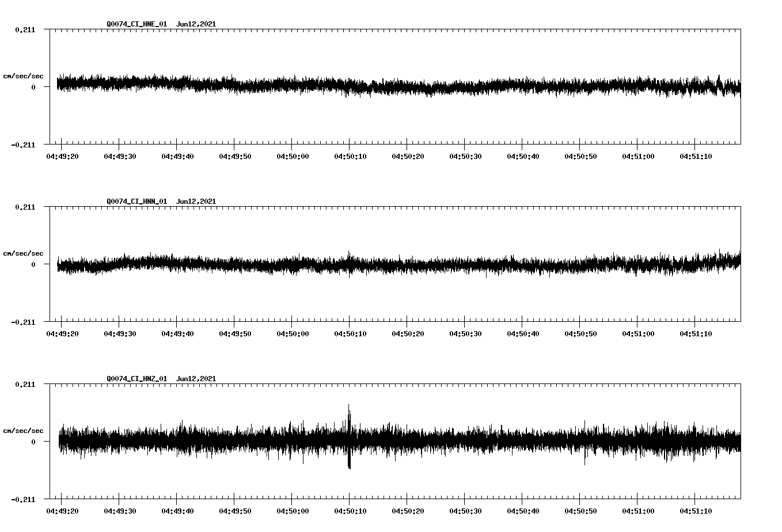782x532 pixels.
Task: Click 04:50:30 time label under HNZ plot
Action: tap(465, 511)
